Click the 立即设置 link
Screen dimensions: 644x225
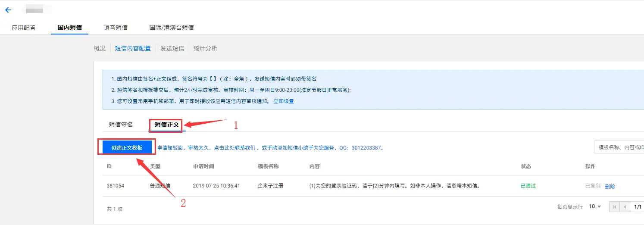(284, 101)
